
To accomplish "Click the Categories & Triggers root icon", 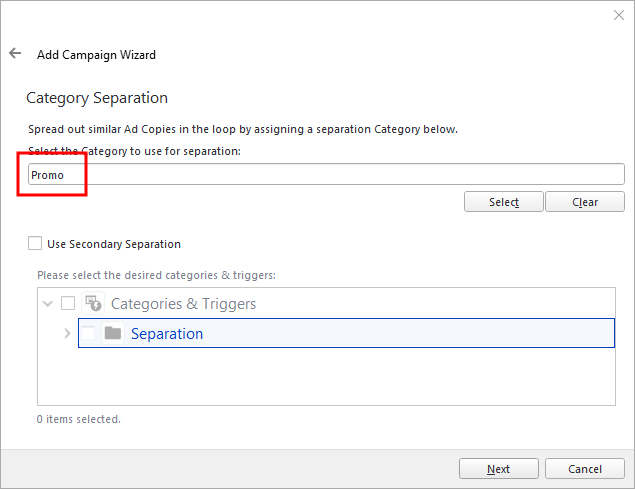I will click(x=93, y=303).
